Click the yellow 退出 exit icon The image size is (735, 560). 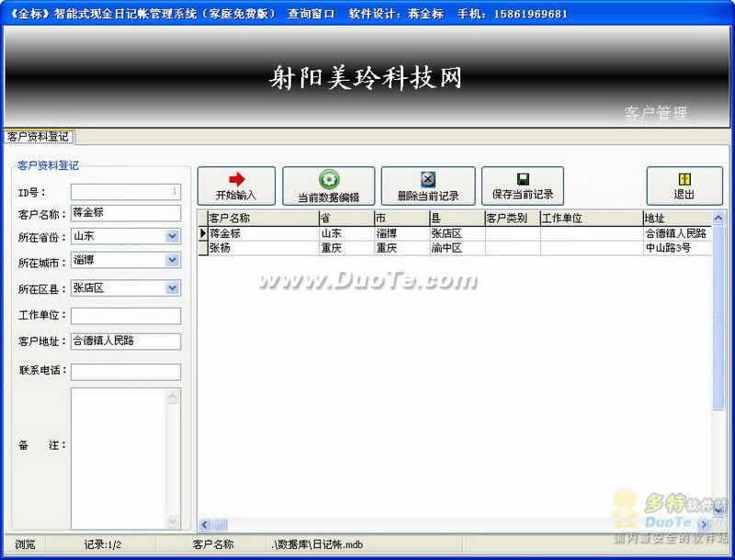pos(684,179)
